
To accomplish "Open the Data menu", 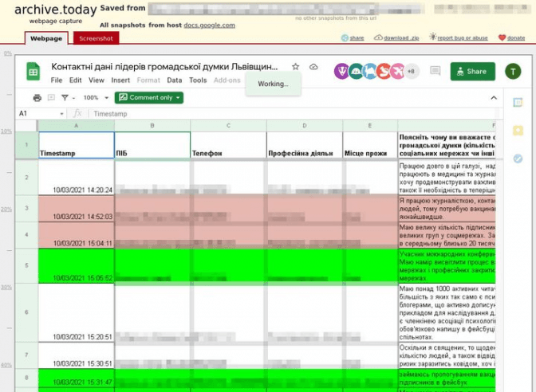I will [174, 80].
